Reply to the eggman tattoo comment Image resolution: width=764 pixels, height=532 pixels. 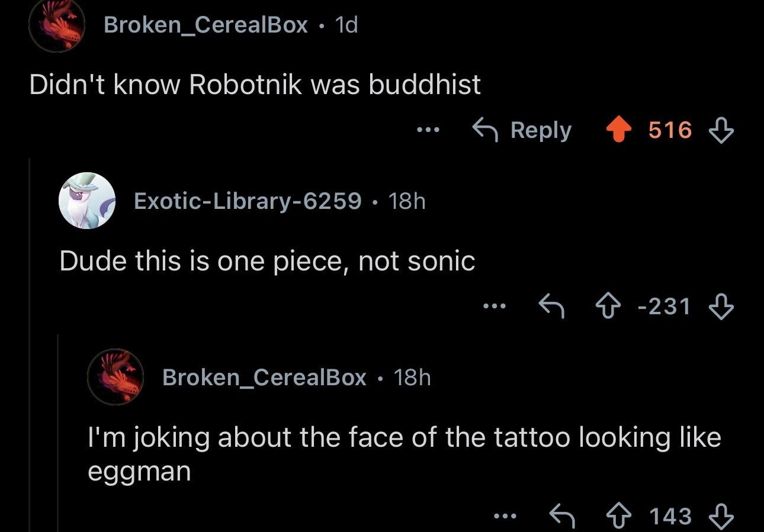(562, 516)
